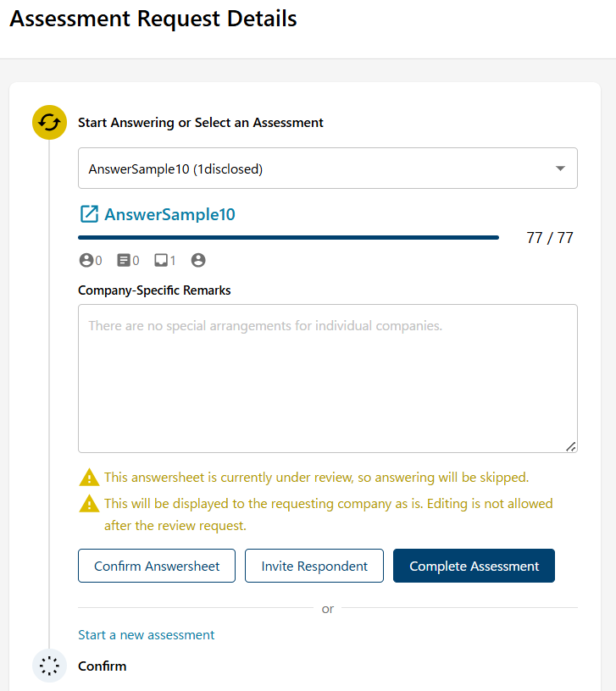Click Start a new assessment link
This screenshot has width=616, height=691.
[x=146, y=635]
